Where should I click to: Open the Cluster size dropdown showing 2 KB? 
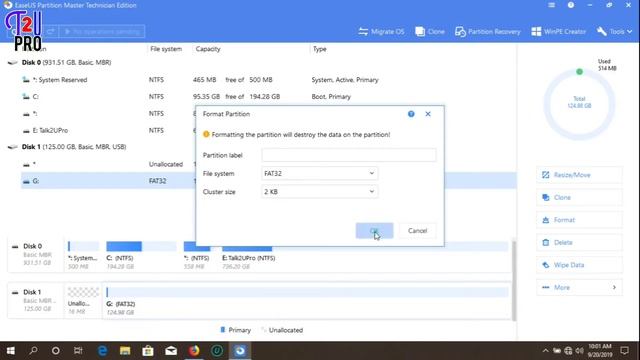pyautogui.click(x=319, y=191)
